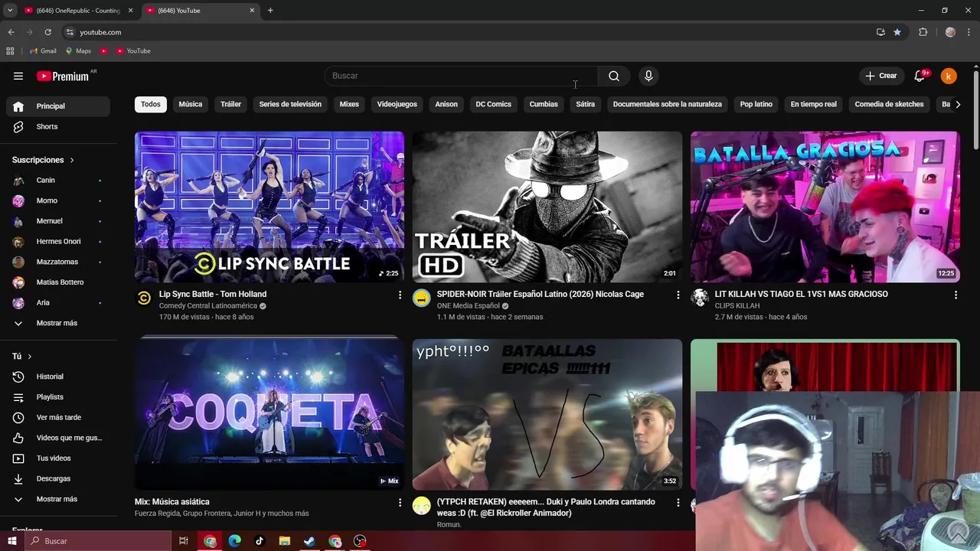The width and height of the screenshot is (980, 551).
Task: Open File Explorer from the taskbar
Action: pos(284,541)
